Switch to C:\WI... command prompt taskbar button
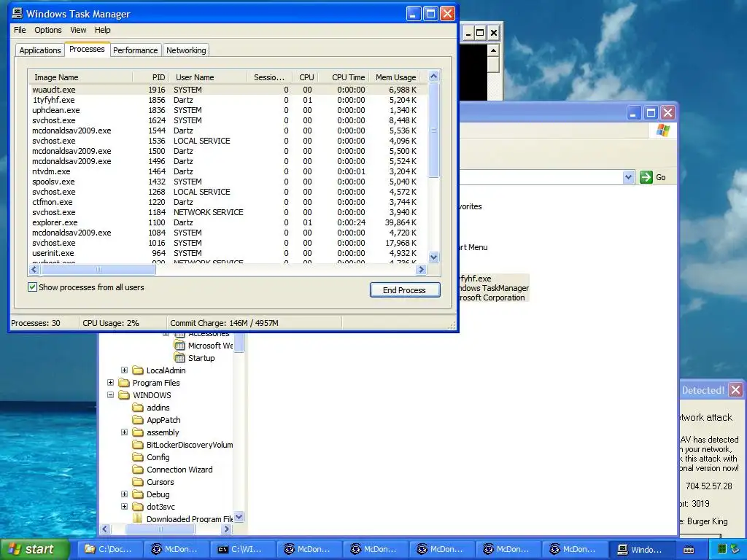Screen dimensions: 747x560 244,549
